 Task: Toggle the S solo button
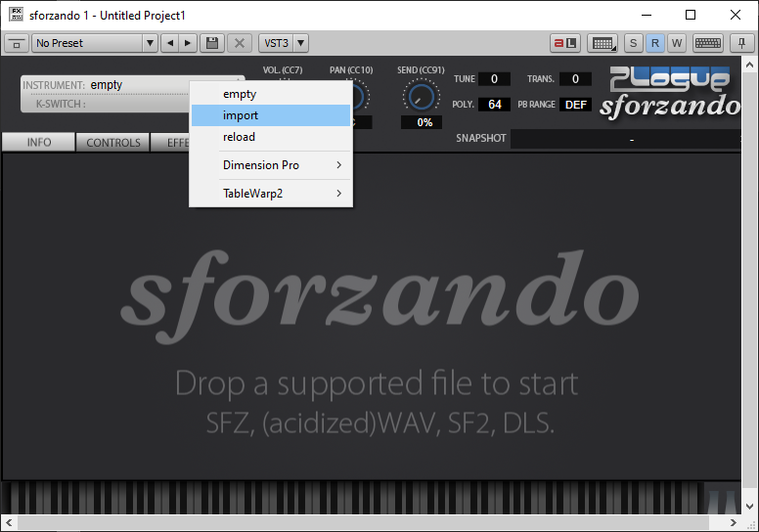click(634, 43)
